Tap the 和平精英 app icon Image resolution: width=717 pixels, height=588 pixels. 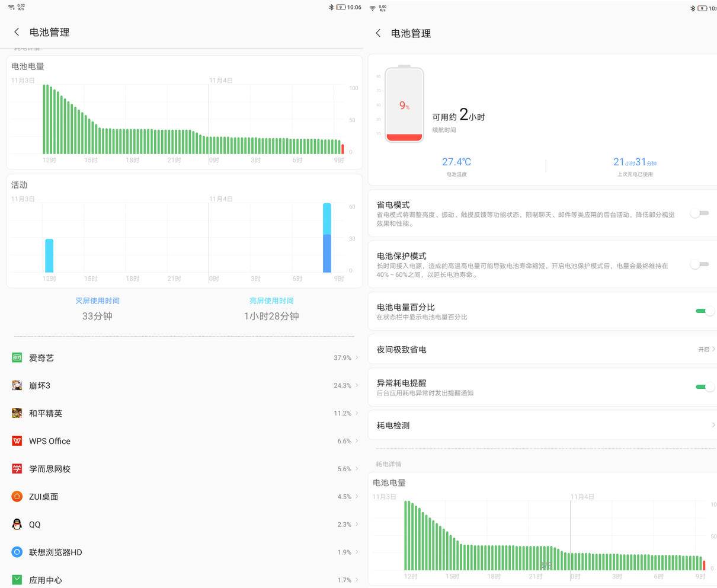(17, 413)
